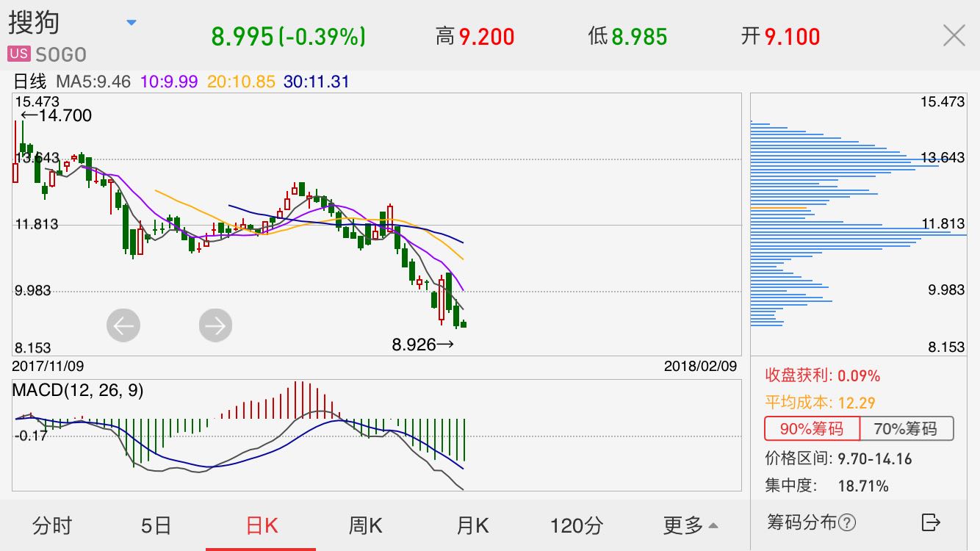Viewport: 980px width, 551px height.
Task: Click the left arrow to scroll chart back
Action: pos(123,325)
